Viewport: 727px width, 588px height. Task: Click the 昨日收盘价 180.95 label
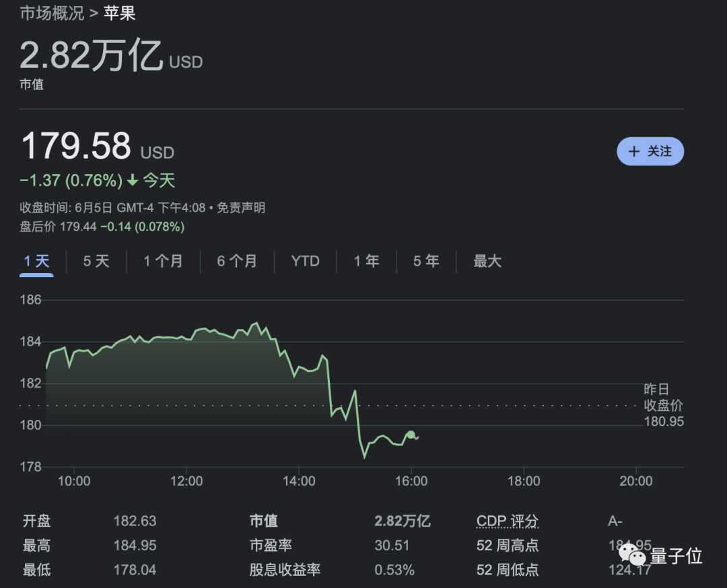click(x=663, y=406)
